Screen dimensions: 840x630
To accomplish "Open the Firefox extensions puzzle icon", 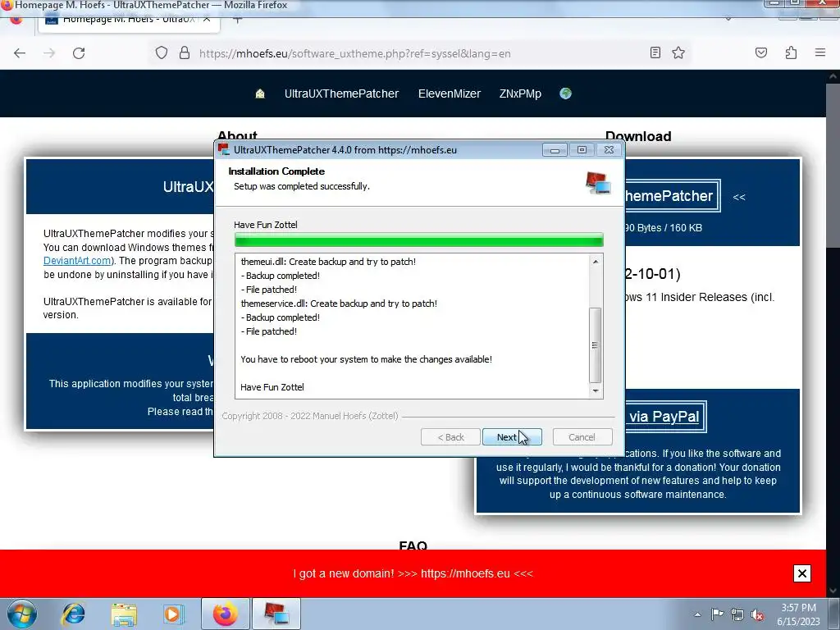I will pyautogui.click(x=791, y=52).
